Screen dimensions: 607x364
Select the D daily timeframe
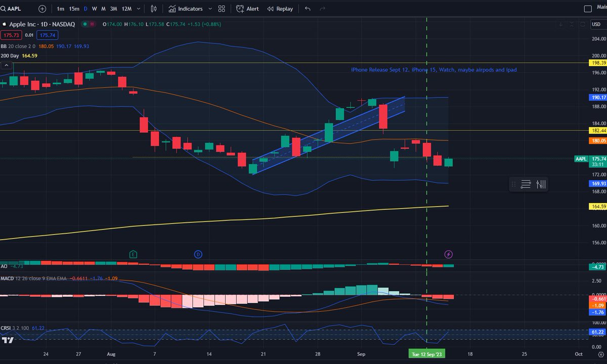coord(85,9)
